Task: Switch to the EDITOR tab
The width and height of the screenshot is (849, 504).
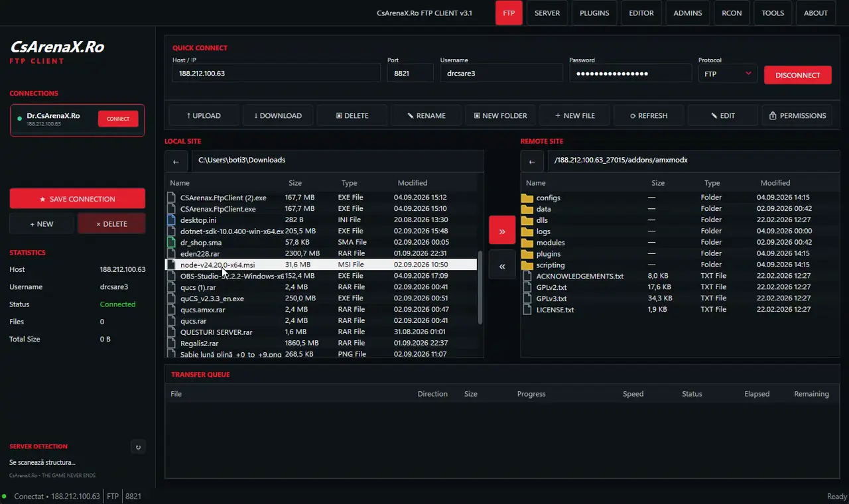Action: click(641, 13)
